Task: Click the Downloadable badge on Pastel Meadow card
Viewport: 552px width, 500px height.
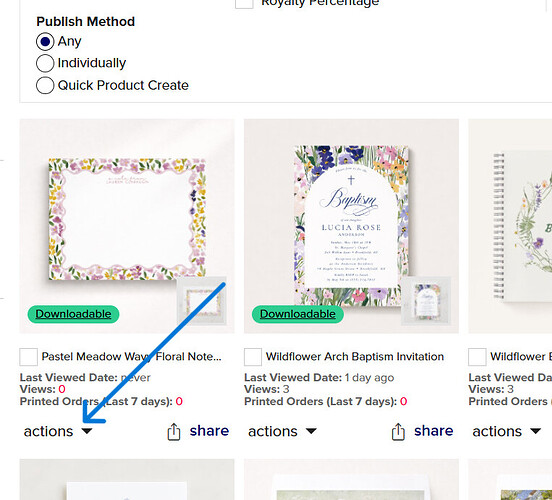Action: 73,314
